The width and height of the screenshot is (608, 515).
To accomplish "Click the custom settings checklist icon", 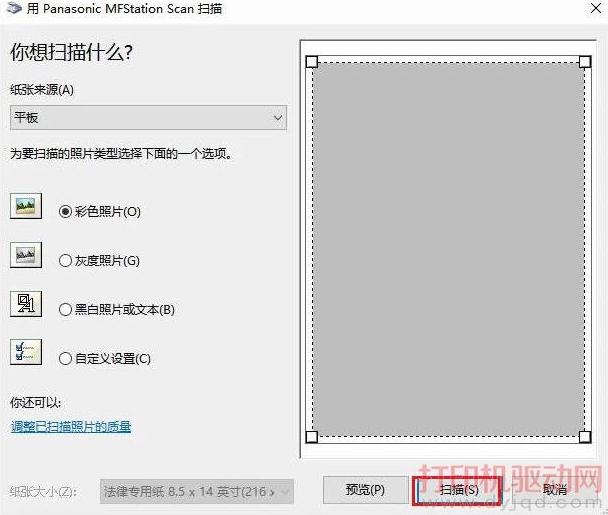I will (25, 353).
